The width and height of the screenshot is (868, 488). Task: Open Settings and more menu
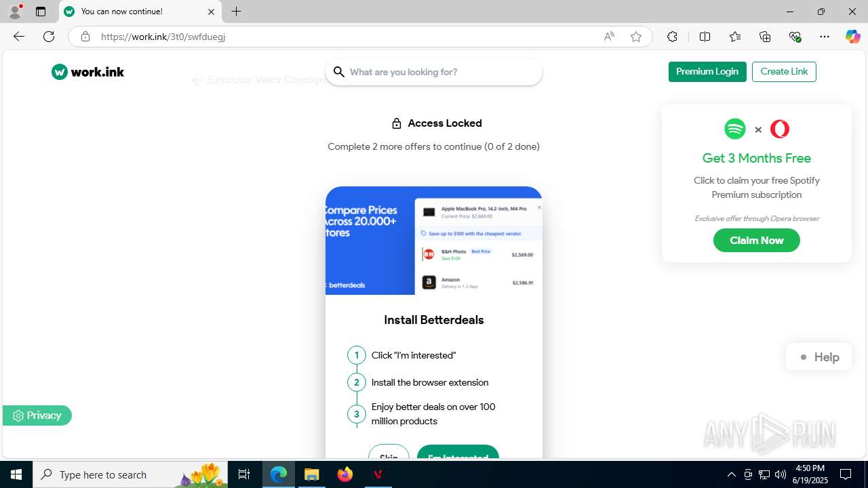pyautogui.click(x=825, y=37)
